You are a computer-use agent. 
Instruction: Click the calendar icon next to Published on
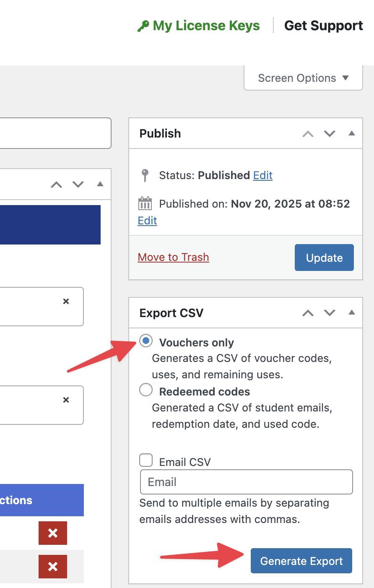point(145,204)
